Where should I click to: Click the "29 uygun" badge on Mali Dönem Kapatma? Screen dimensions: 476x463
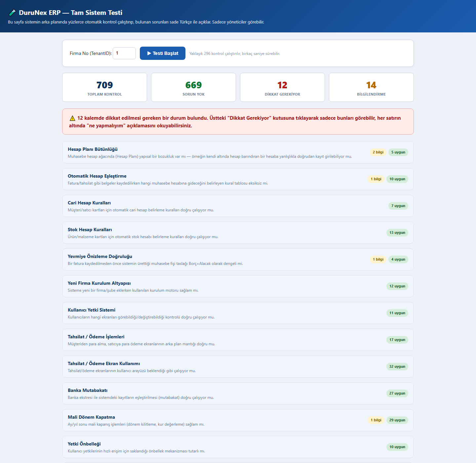point(397,420)
